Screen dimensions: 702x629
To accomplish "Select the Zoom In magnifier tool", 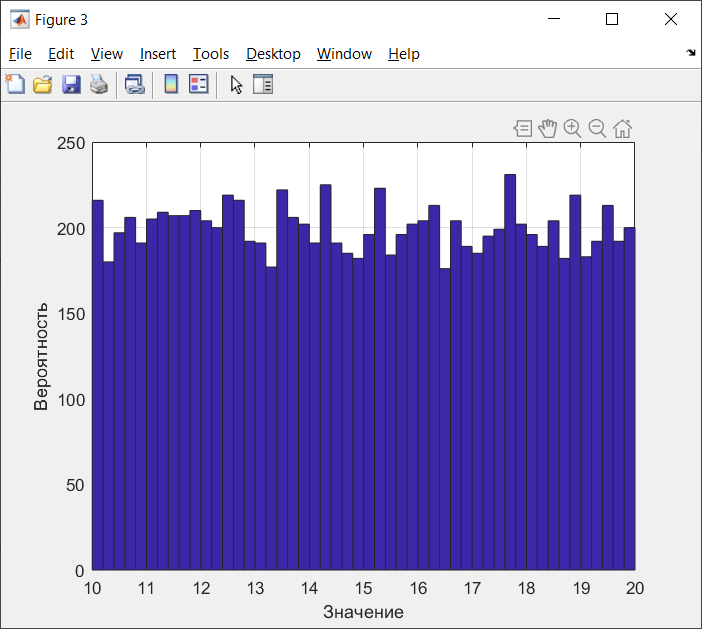I will 572,128.
